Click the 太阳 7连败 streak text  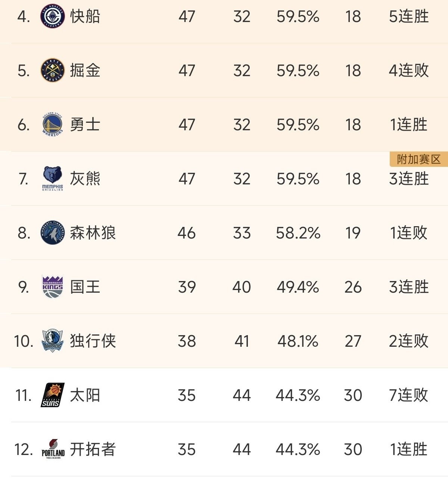[408, 395]
